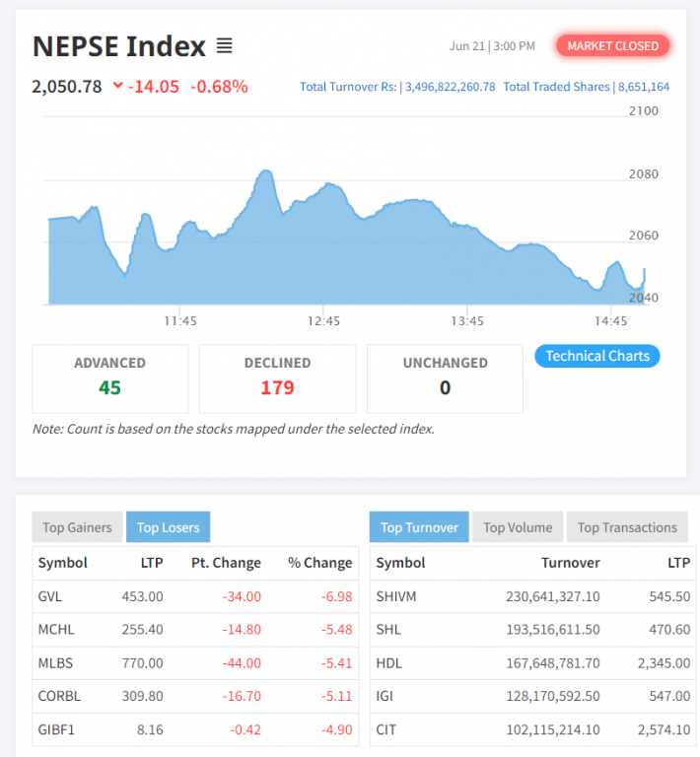The height and width of the screenshot is (757, 700).
Task: Open GIBF1 symbol entry
Action: click(56, 729)
